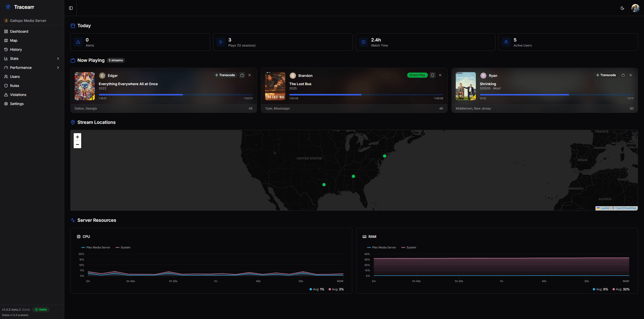This screenshot has width=644, height=319.
Task: Open the Map page from the sidebar
Action: 14,40
